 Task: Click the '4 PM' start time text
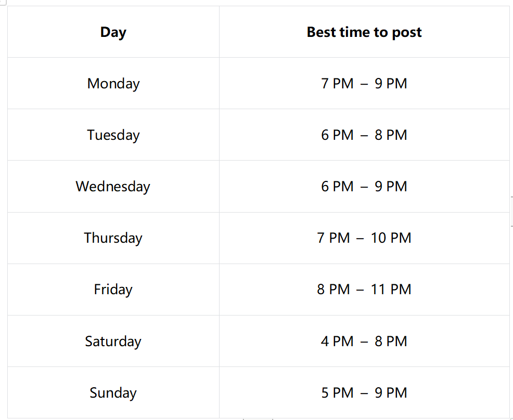pos(337,342)
